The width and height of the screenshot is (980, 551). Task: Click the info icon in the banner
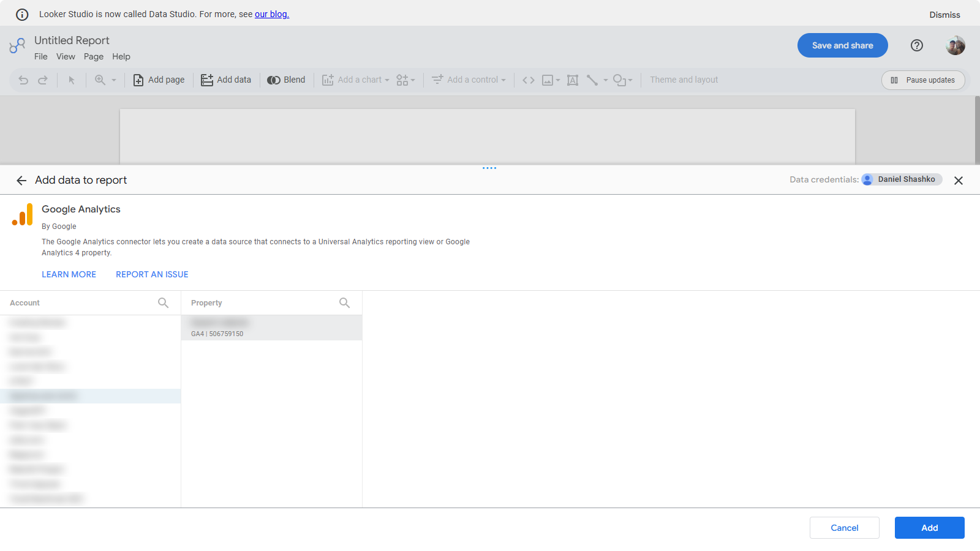tap(22, 15)
